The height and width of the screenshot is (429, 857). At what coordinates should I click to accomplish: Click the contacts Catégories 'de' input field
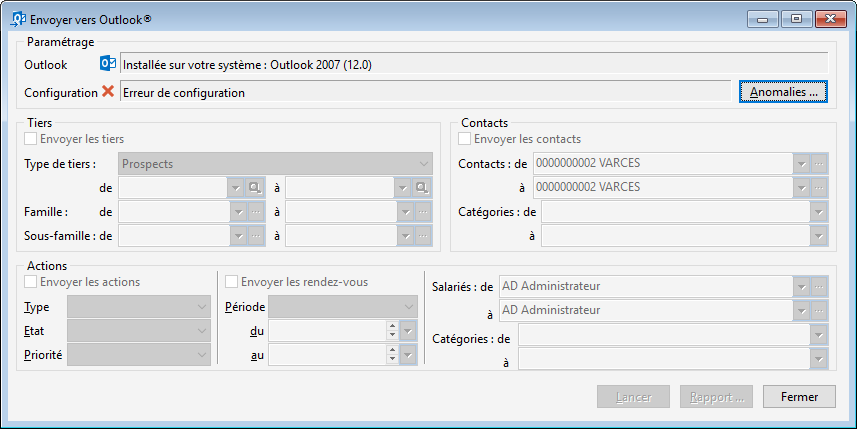pos(676,212)
